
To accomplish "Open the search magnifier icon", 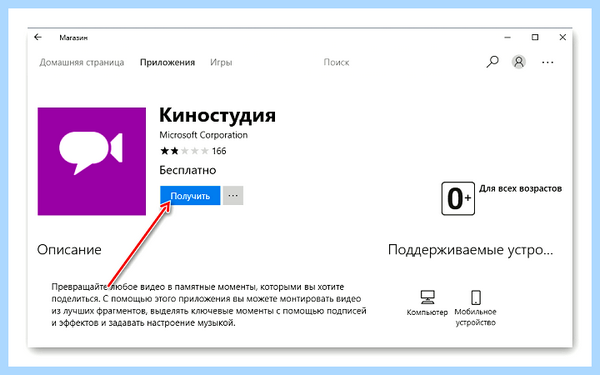I will (x=492, y=62).
